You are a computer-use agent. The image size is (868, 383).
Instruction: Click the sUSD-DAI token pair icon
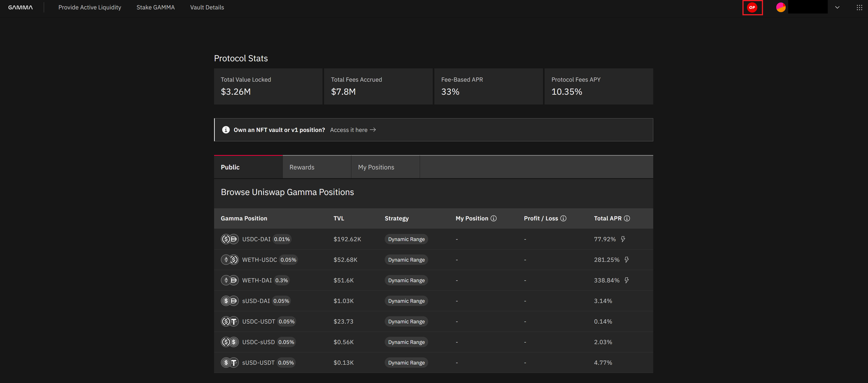(x=230, y=301)
